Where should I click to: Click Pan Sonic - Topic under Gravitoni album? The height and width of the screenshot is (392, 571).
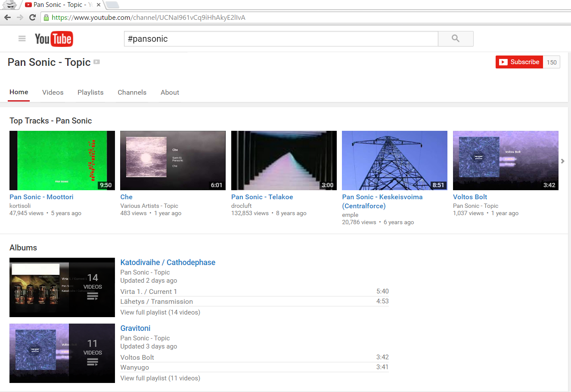point(145,338)
